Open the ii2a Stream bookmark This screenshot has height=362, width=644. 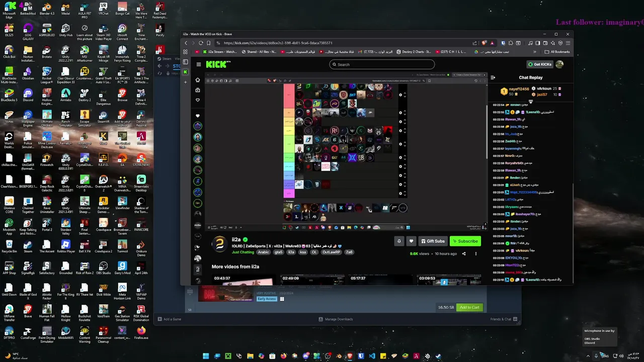219,51
